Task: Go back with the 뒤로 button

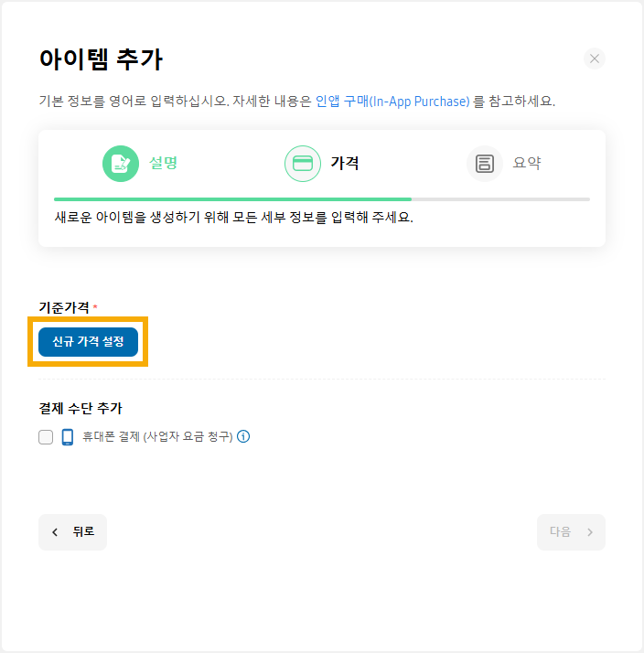Action: click(x=72, y=532)
